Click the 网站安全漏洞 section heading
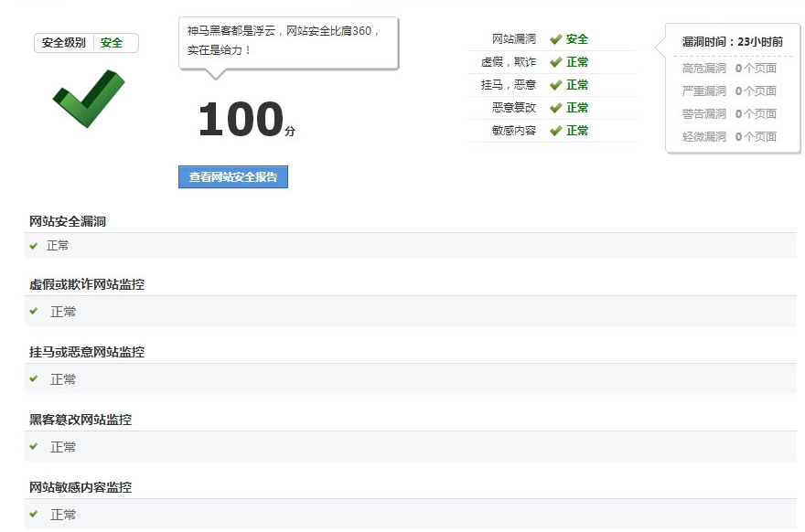 [68, 221]
